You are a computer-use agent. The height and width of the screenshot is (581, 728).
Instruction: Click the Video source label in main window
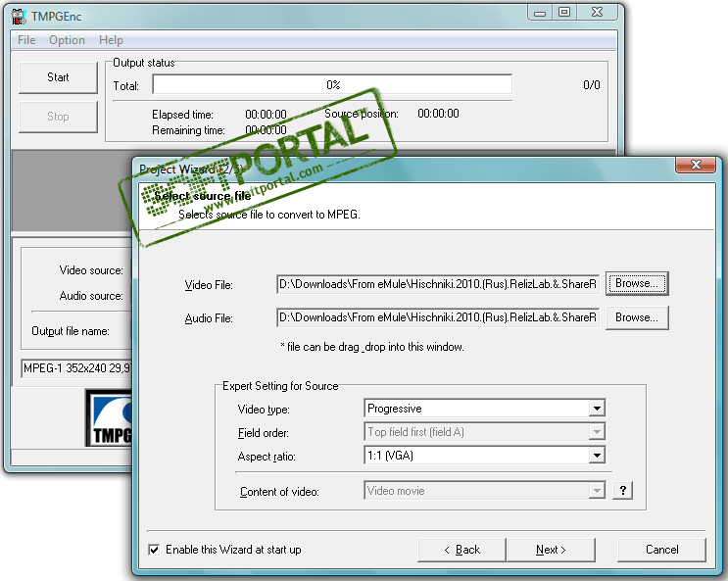pos(91,270)
